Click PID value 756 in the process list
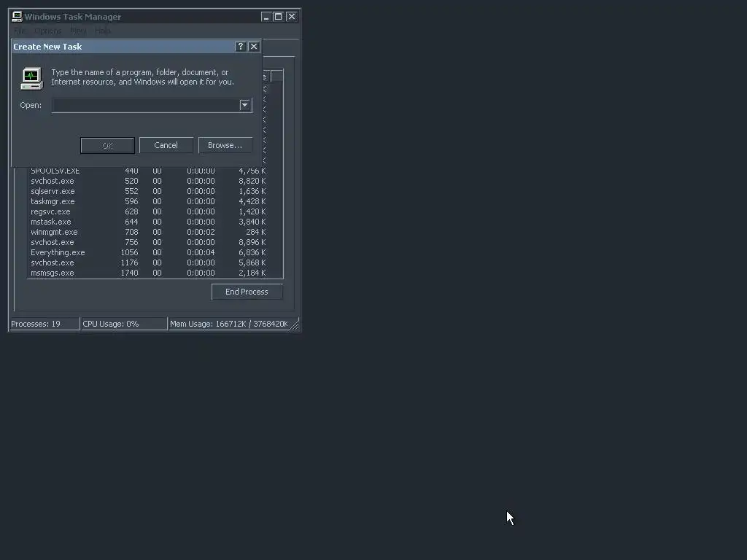The width and height of the screenshot is (747, 560). point(131,242)
